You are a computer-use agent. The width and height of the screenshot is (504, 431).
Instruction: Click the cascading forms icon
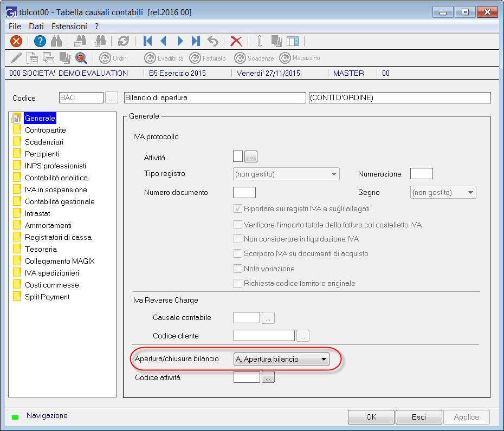[x=49, y=58]
